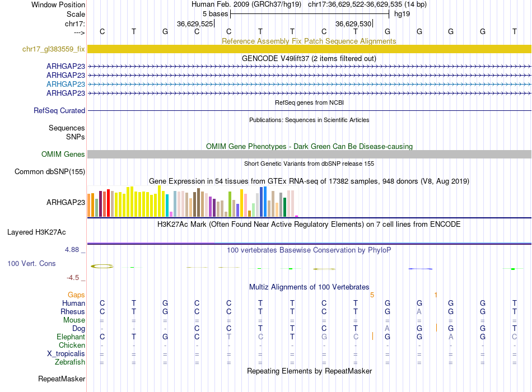Viewport: 532px width, 392px height.
Task: Click the RepeatMasker track label
Action: [x=62, y=379]
